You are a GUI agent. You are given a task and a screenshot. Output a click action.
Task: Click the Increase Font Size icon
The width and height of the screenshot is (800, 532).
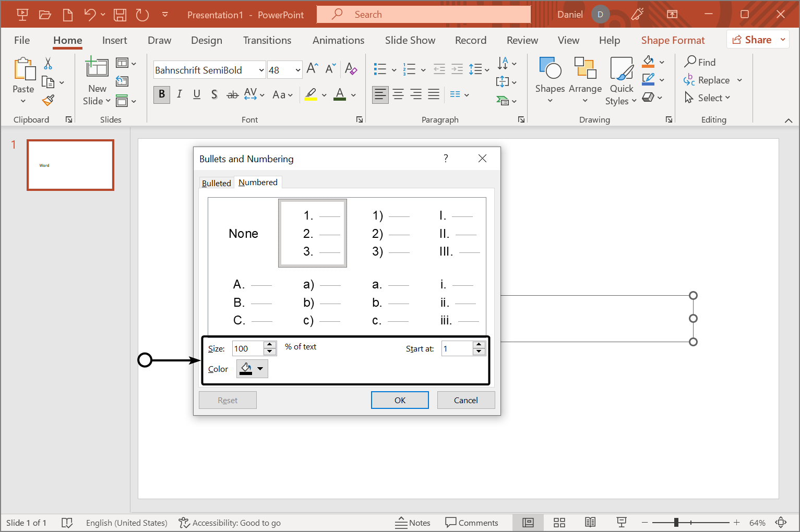(x=312, y=69)
